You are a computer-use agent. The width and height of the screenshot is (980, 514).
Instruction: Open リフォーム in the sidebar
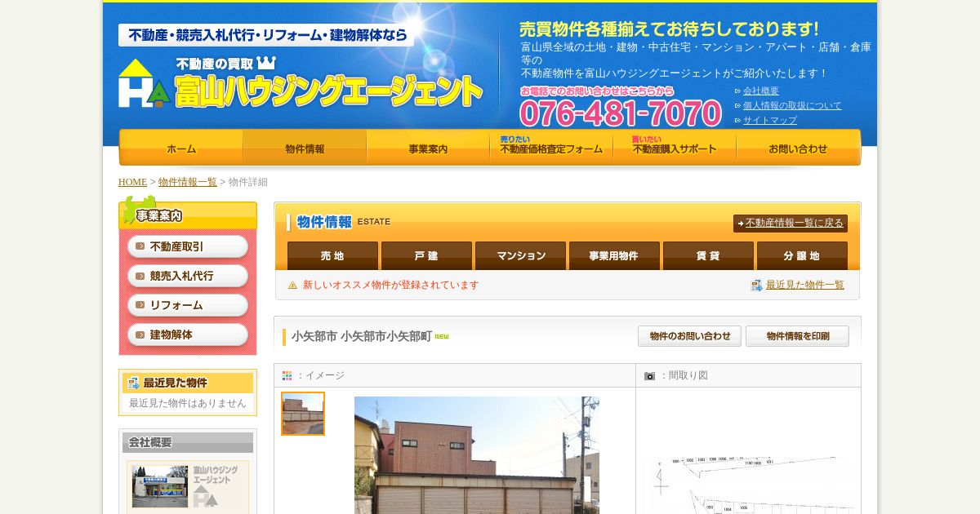pos(188,305)
